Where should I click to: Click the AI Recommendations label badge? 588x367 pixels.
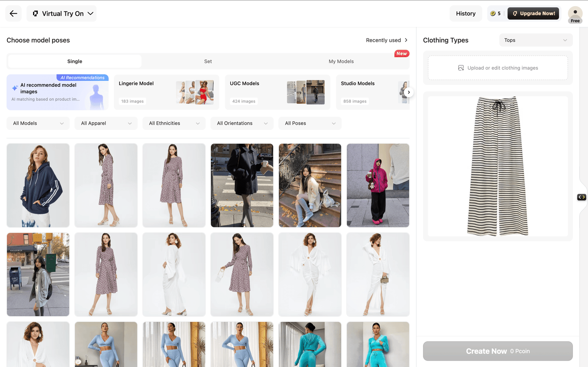83,78
